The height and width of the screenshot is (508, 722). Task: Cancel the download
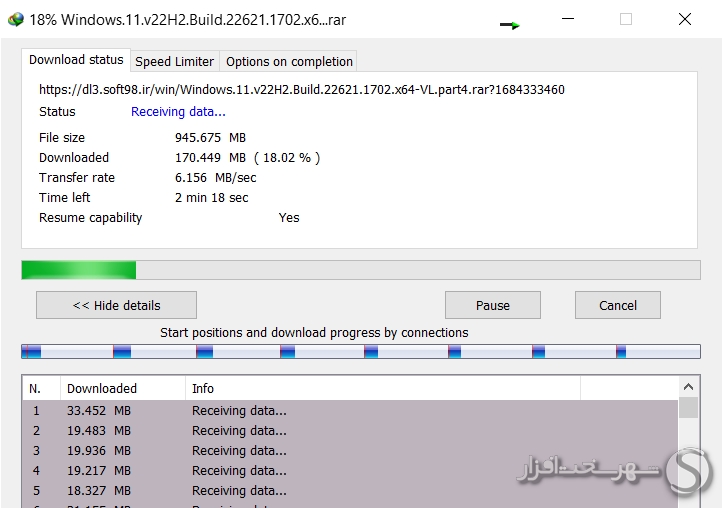tap(617, 305)
